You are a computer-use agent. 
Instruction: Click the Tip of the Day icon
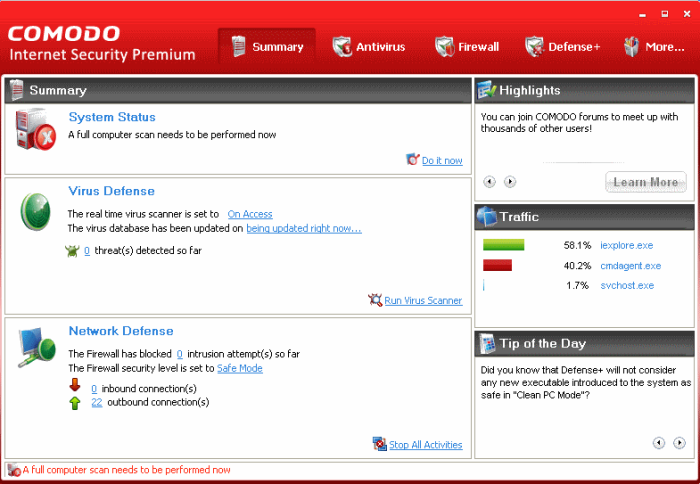487,343
